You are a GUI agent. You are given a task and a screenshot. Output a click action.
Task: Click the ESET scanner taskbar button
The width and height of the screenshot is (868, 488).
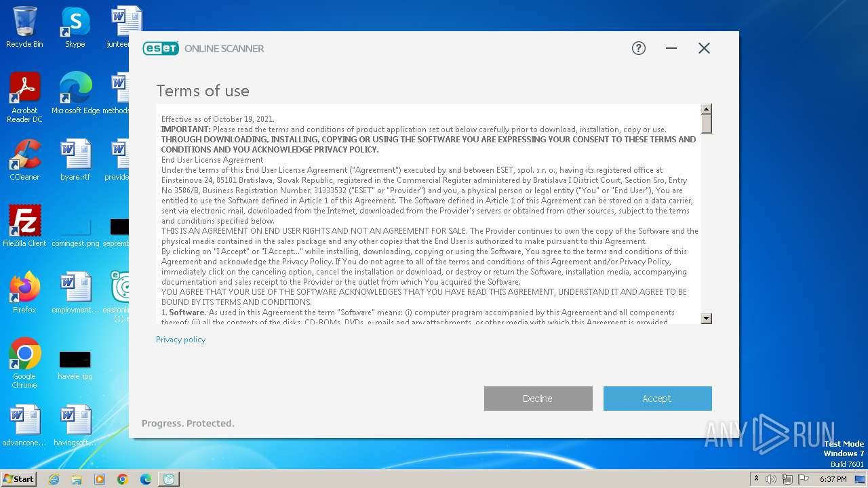(x=169, y=479)
